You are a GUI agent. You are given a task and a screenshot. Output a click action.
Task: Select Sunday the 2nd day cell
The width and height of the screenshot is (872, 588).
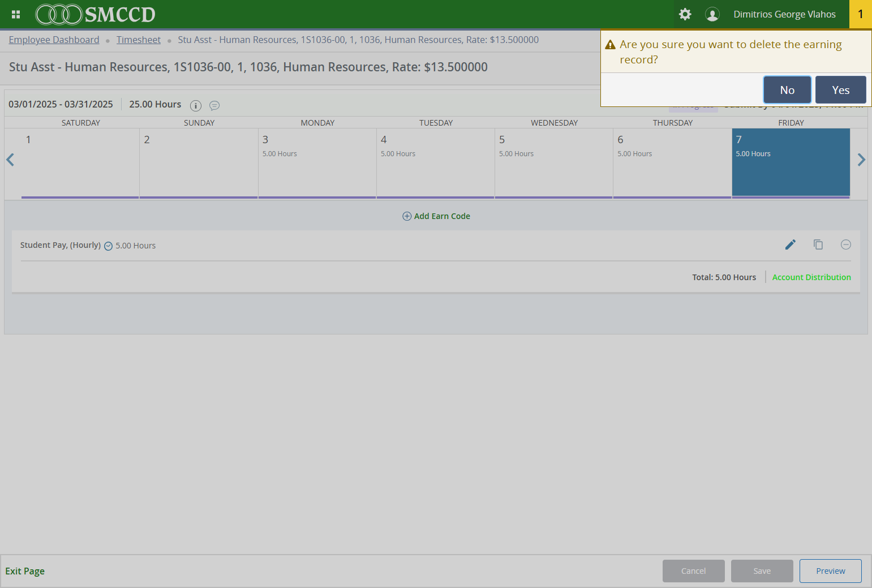click(x=199, y=163)
